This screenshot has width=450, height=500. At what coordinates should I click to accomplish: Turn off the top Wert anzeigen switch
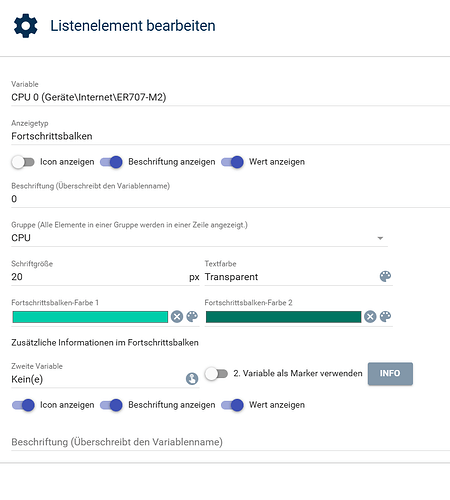[x=232, y=162]
